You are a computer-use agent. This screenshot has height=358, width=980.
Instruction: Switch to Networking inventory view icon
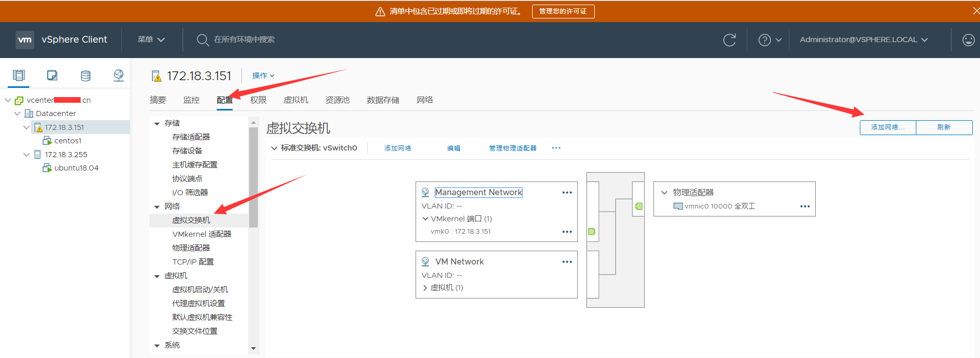(119, 76)
